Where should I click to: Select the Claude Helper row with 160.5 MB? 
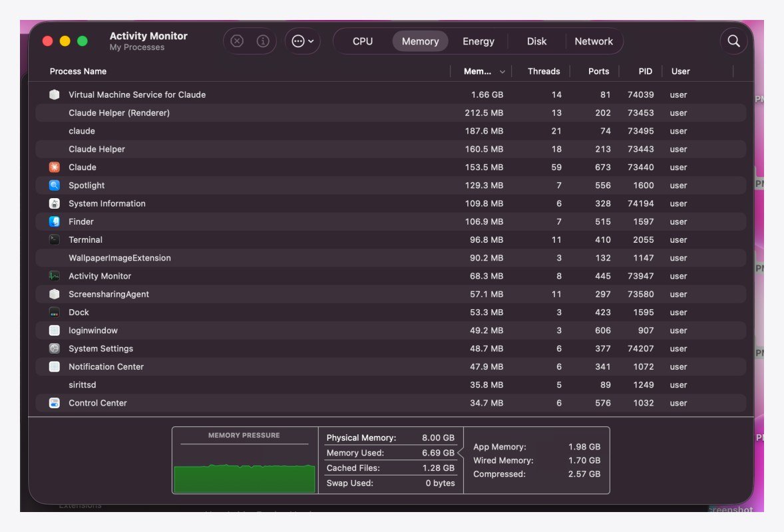point(391,149)
